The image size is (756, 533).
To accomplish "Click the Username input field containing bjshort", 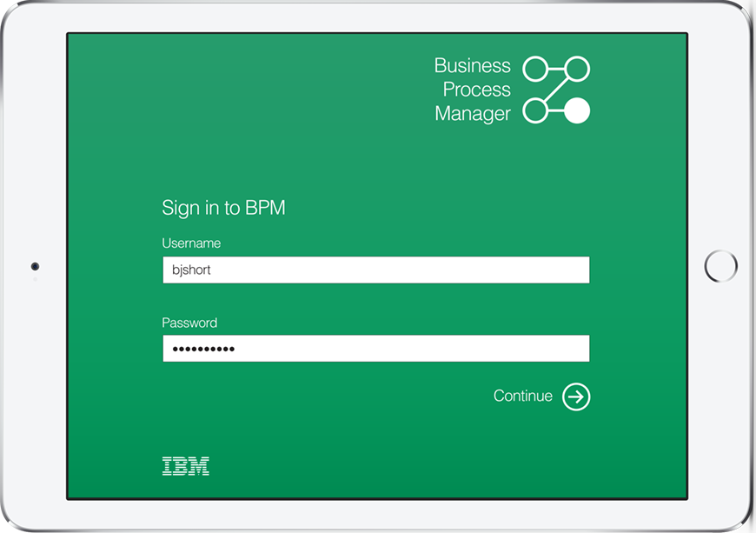I will coord(376,270).
